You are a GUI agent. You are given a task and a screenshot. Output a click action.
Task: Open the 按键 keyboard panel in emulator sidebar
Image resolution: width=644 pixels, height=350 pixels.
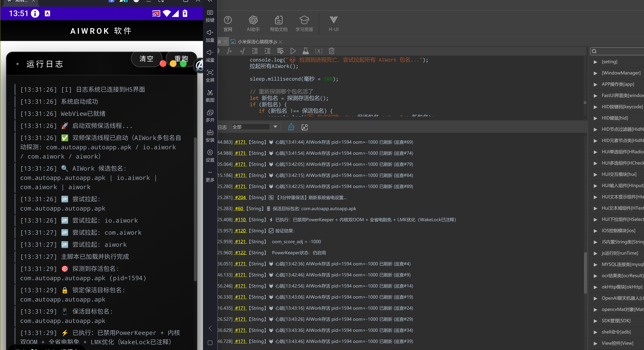(x=210, y=16)
